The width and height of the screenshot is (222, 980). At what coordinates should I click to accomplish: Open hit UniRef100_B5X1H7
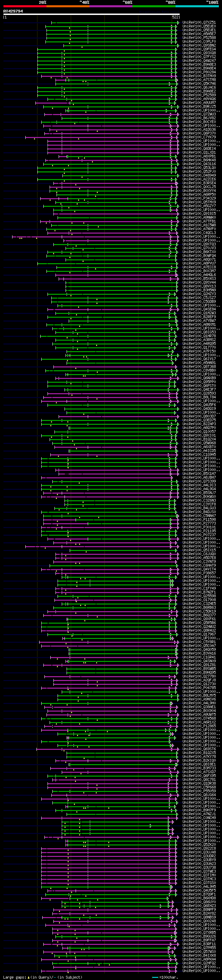click(199, 473)
